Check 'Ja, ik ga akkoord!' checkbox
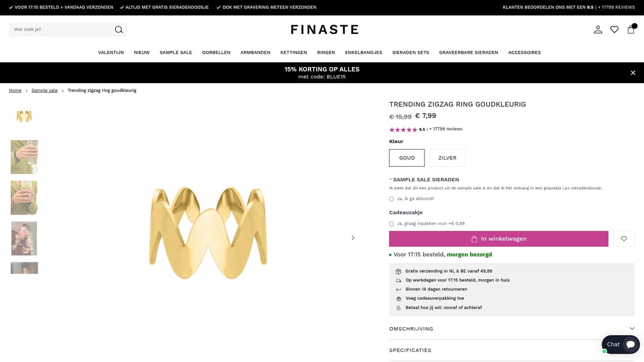The height and width of the screenshot is (362, 644). pyautogui.click(x=391, y=198)
